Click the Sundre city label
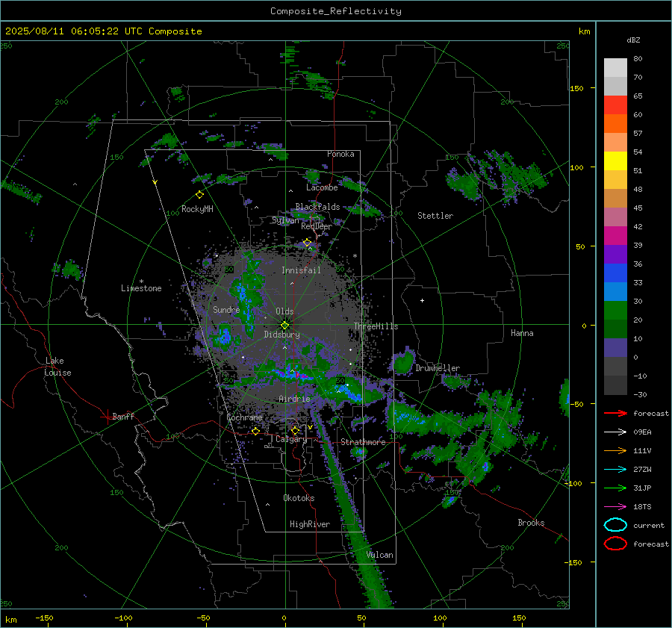The width and height of the screenshot is (672, 628). [x=226, y=310]
